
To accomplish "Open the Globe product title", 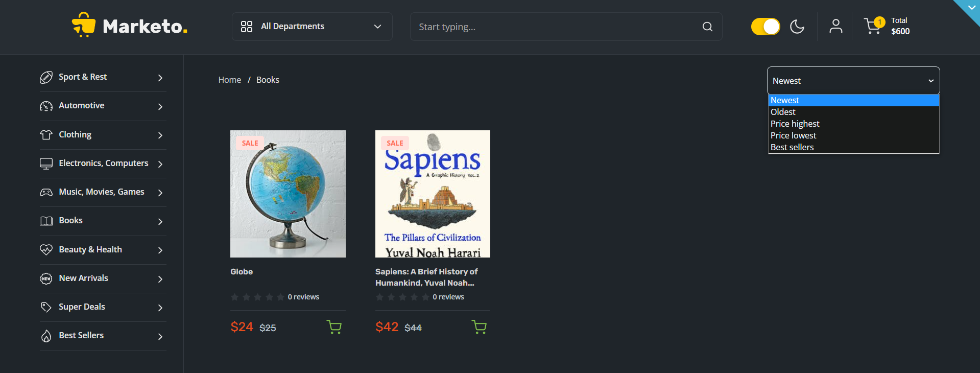I will point(242,272).
